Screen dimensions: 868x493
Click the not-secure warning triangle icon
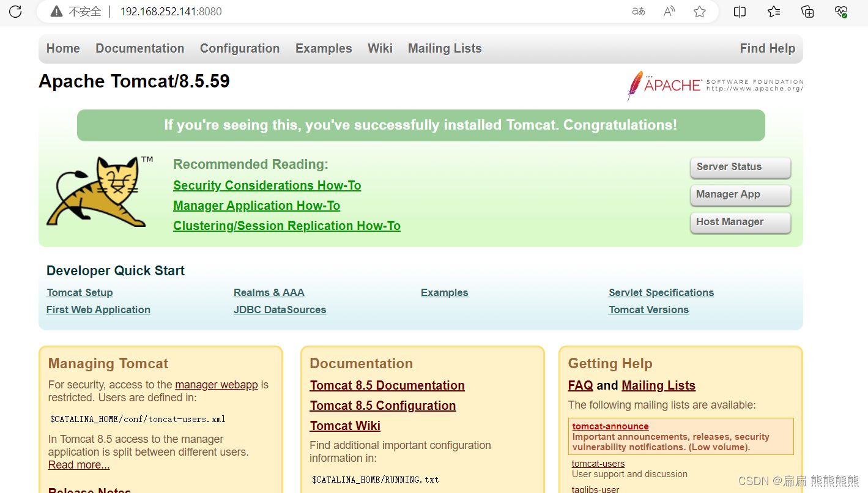point(56,11)
